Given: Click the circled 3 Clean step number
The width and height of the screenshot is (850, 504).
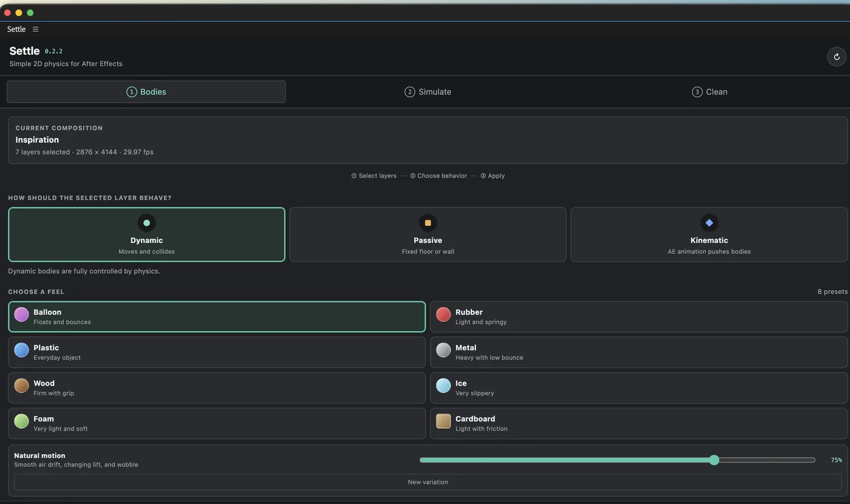Looking at the screenshot, I should pos(697,92).
